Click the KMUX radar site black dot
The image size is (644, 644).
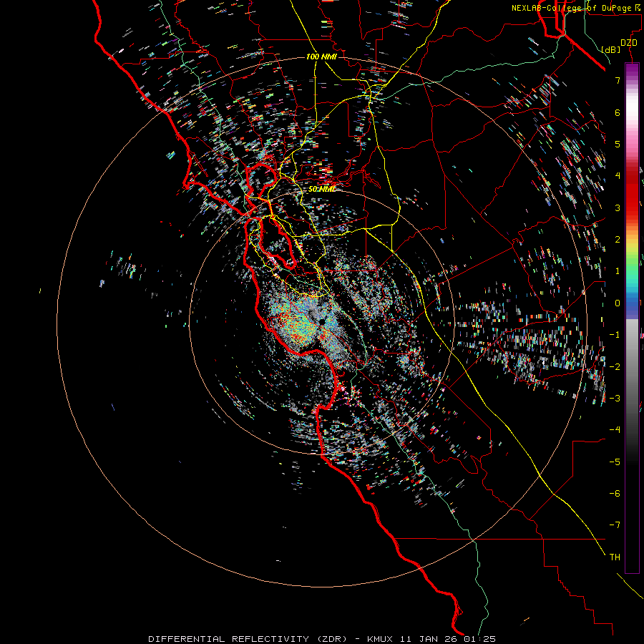point(322,321)
